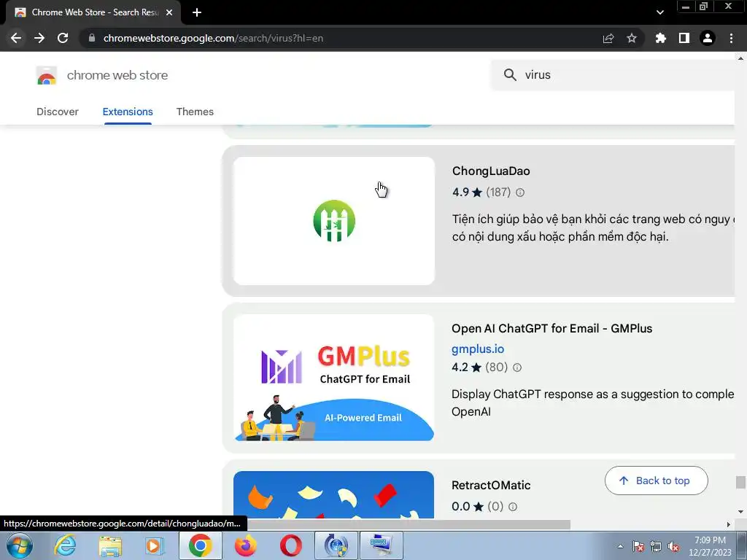Open the muted volume tray icon
747x560 pixels.
(x=673, y=546)
